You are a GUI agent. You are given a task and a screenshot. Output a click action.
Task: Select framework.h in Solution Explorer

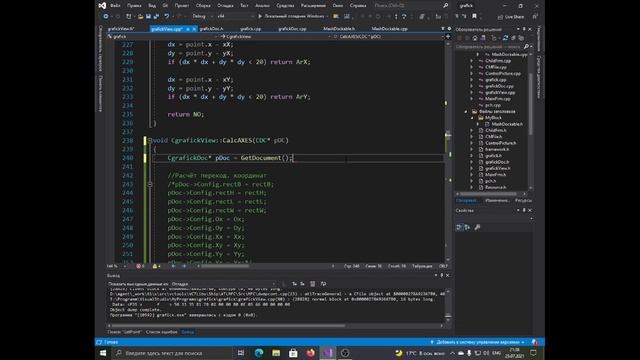(x=497, y=149)
